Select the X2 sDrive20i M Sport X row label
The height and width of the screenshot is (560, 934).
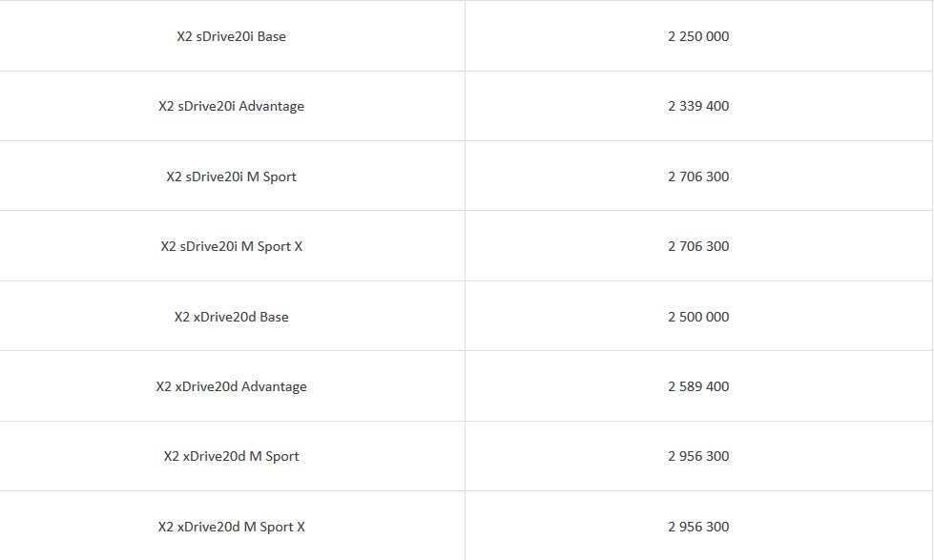(231, 246)
